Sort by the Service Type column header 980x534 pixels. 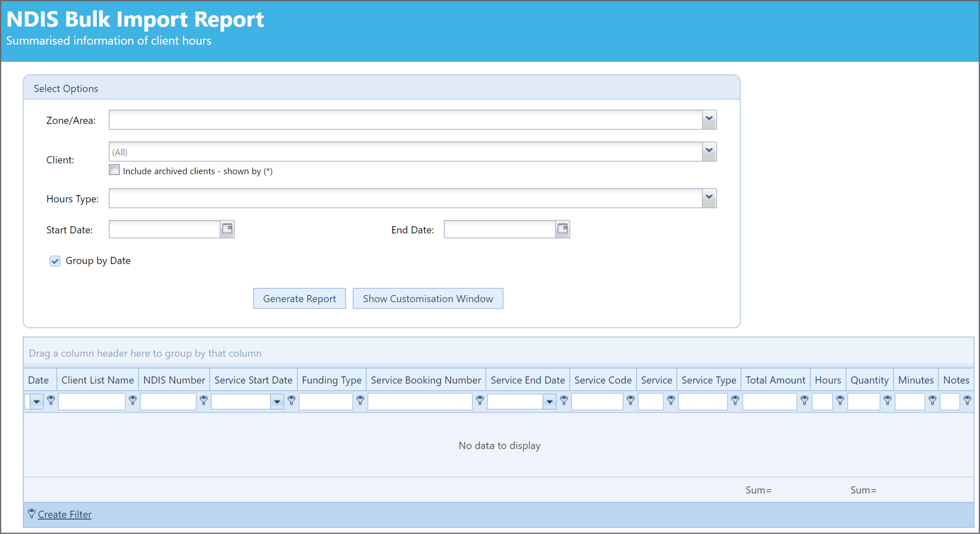tap(709, 380)
